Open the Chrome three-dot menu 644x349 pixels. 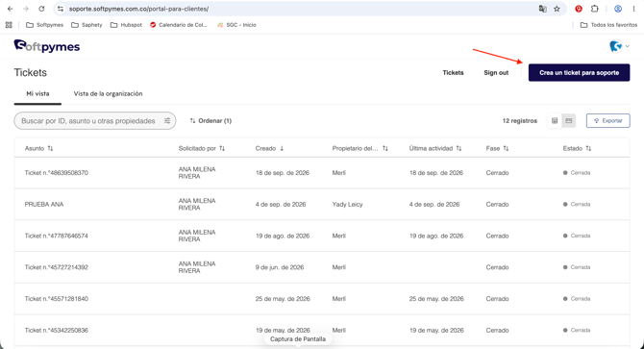633,9
